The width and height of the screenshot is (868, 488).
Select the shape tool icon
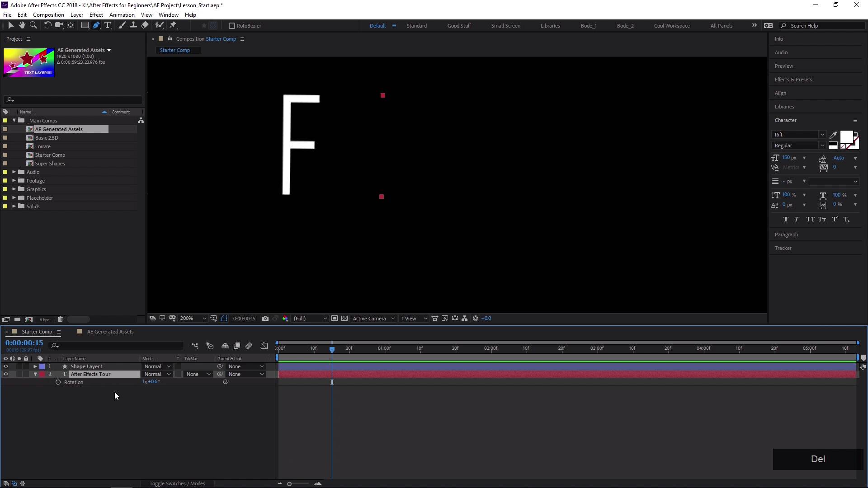coord(84,26)
